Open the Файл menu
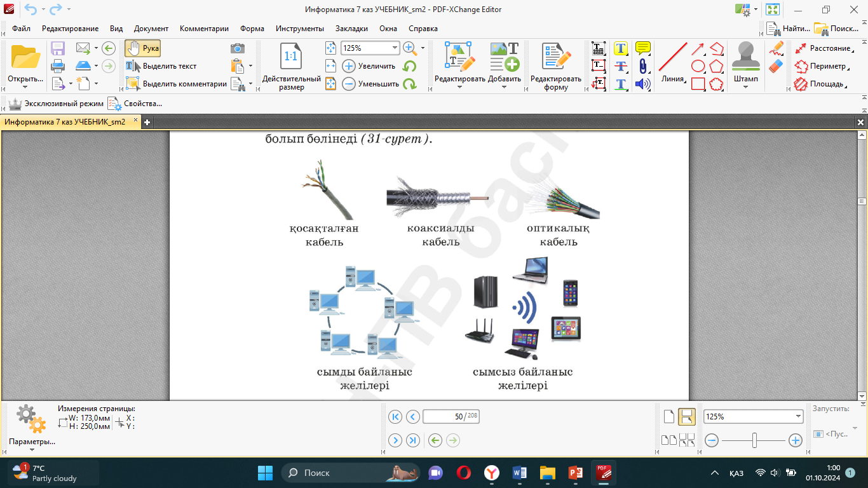The image size is (868, 488). (x=21, y=29)
